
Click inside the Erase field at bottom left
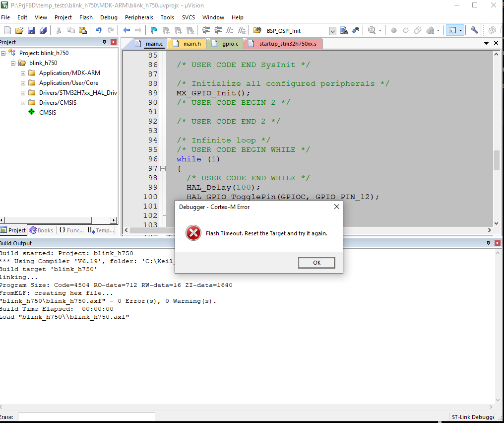84,417
